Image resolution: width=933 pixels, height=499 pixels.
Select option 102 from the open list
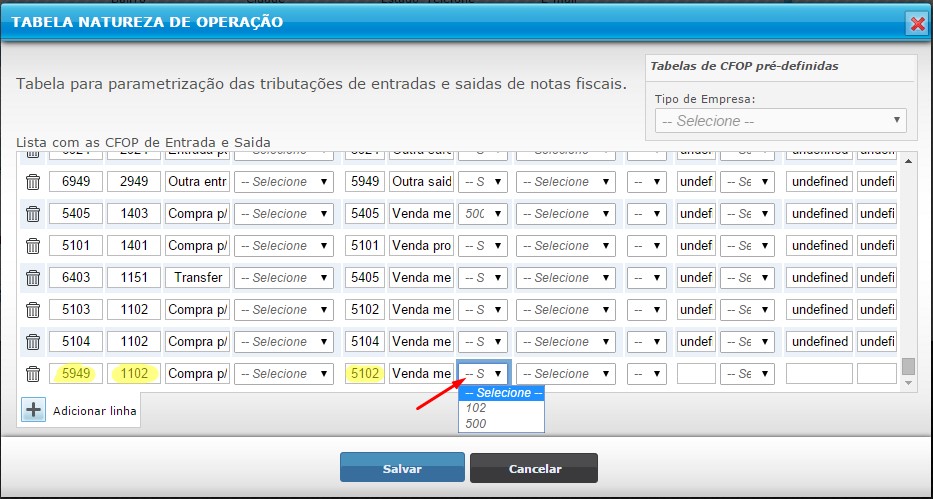(501, 408)
